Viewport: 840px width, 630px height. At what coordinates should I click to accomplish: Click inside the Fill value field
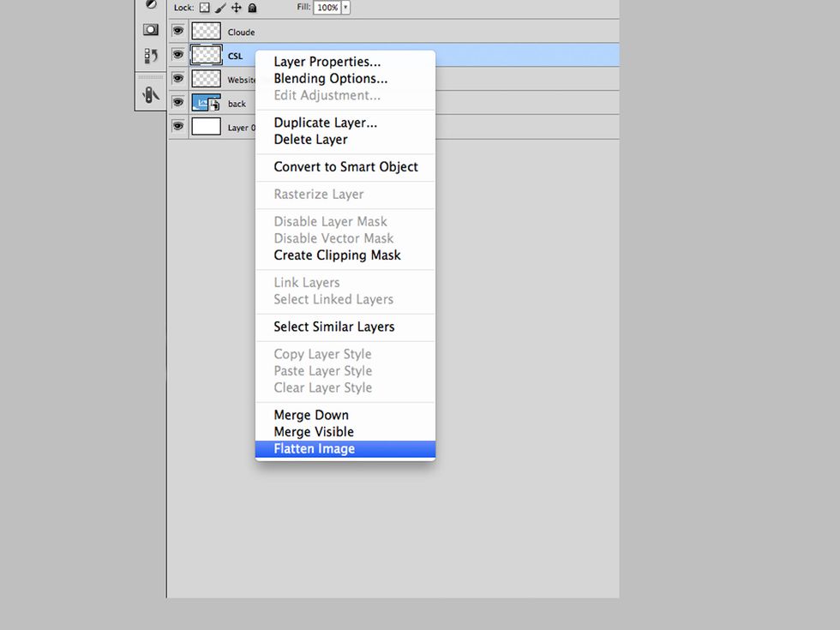[x=327, y=8]
